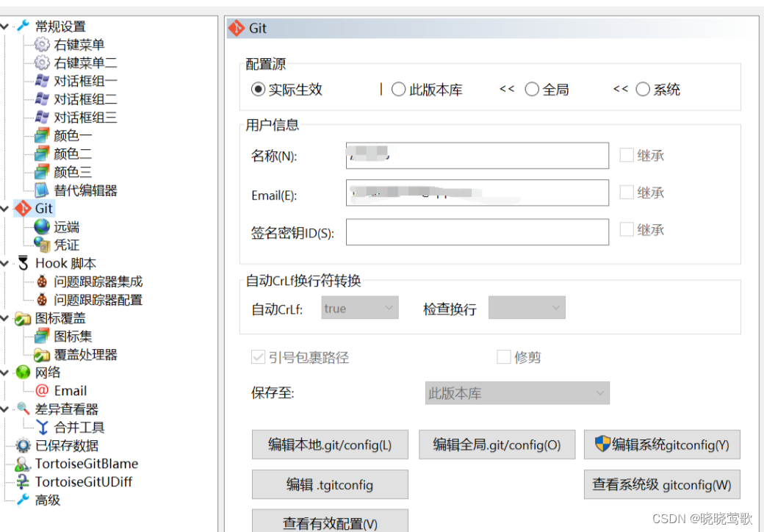Open 已保存数据 settings page label

tap(66, 446)
